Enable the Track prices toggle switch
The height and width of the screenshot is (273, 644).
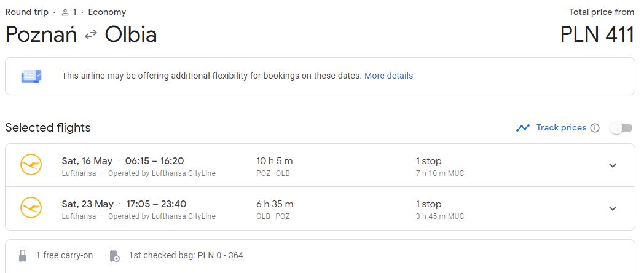[621, 129]
